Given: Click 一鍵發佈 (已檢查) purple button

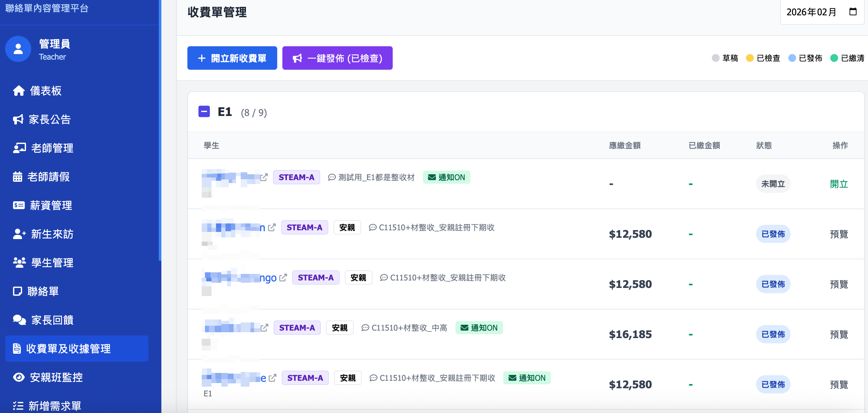Looking at the screenshot, I should click(337, 58).
